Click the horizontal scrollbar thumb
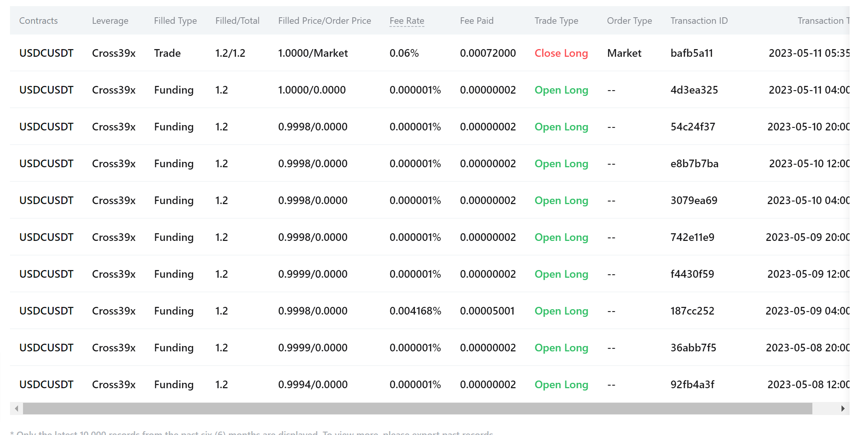868x435 pixels. tap(417, 409)
